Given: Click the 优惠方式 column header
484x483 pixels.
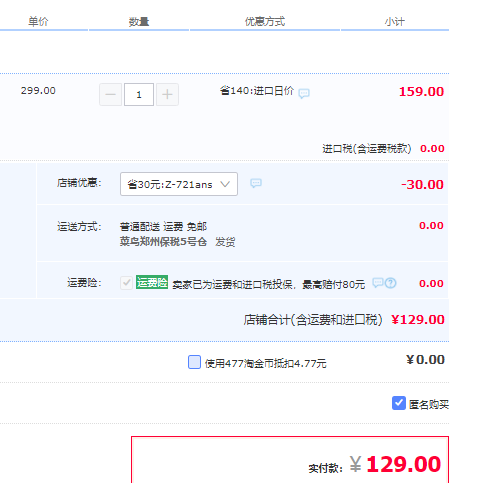Looking at the screenshot, I should [265, 22].
